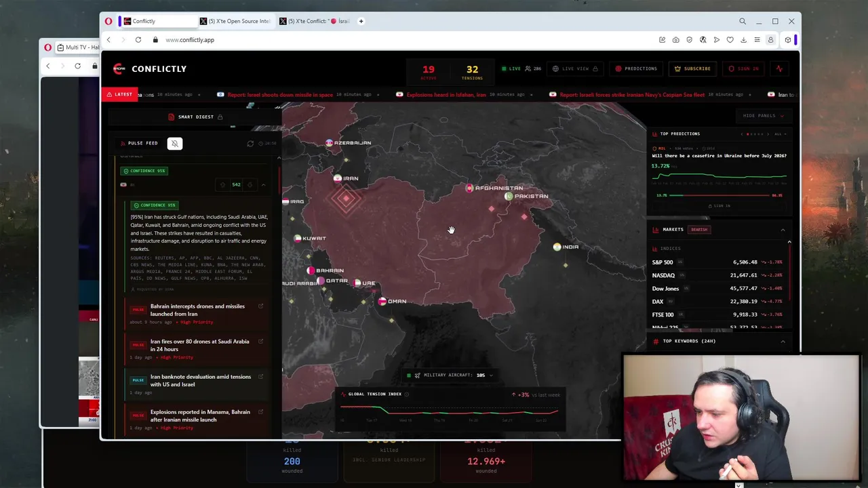Open the Easy Setup menu icon
This screenshot has width=868, height=488.
[x=757, y=40]
